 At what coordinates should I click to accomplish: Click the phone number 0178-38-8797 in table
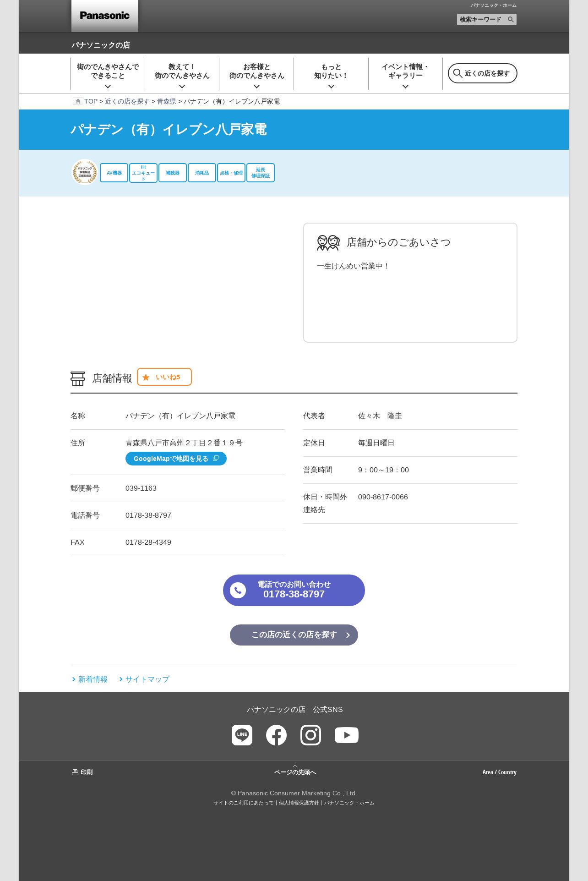[x=148, y=515]
